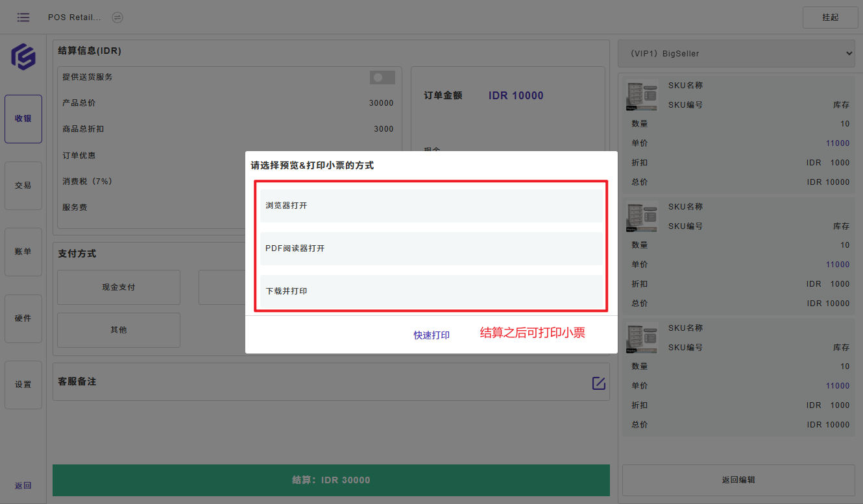Click the switch store icon beside POS Retail

[x=117, y=18]
